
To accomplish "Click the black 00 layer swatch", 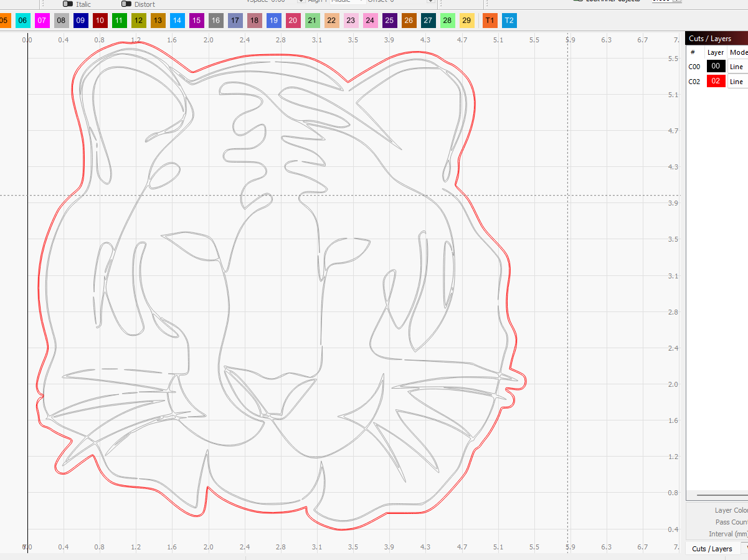I will (x=716, y=66).
